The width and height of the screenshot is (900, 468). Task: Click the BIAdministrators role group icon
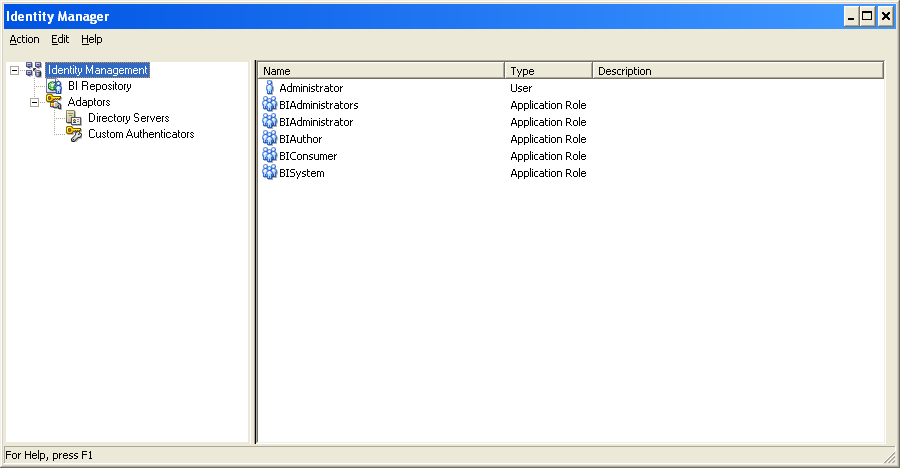(269, 105)
